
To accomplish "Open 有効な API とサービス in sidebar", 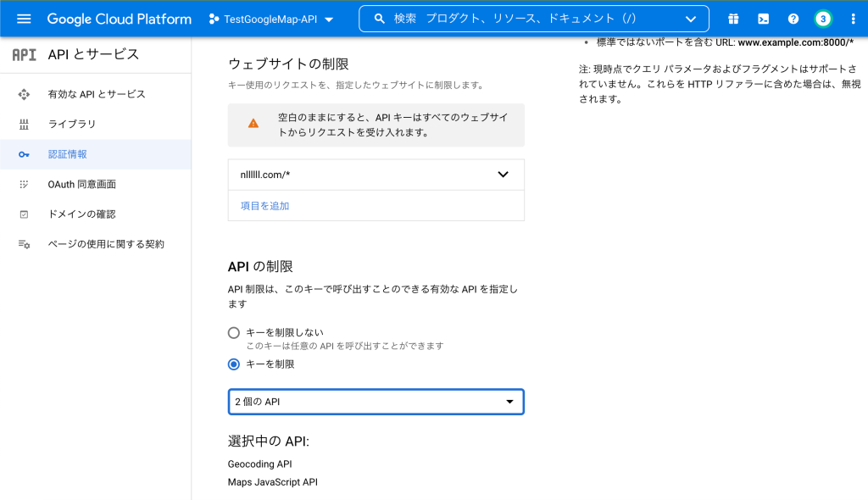I will [97, 94].
